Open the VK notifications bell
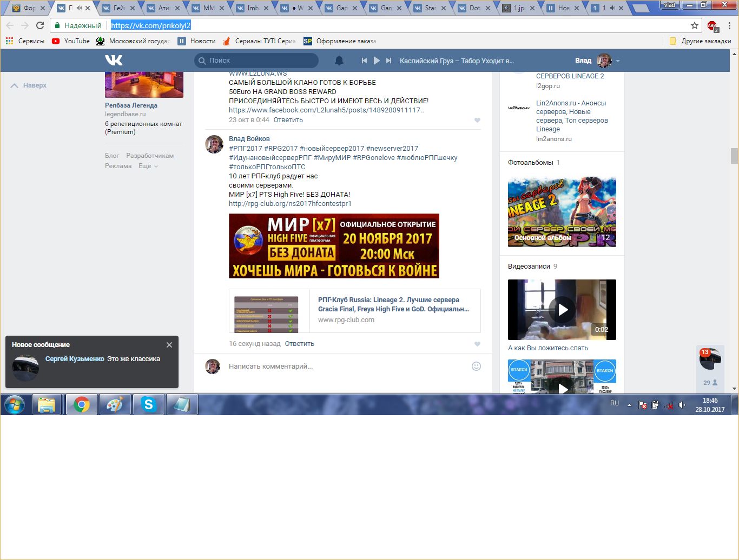This screenshot has height=560, width=739. coord(339,61)
